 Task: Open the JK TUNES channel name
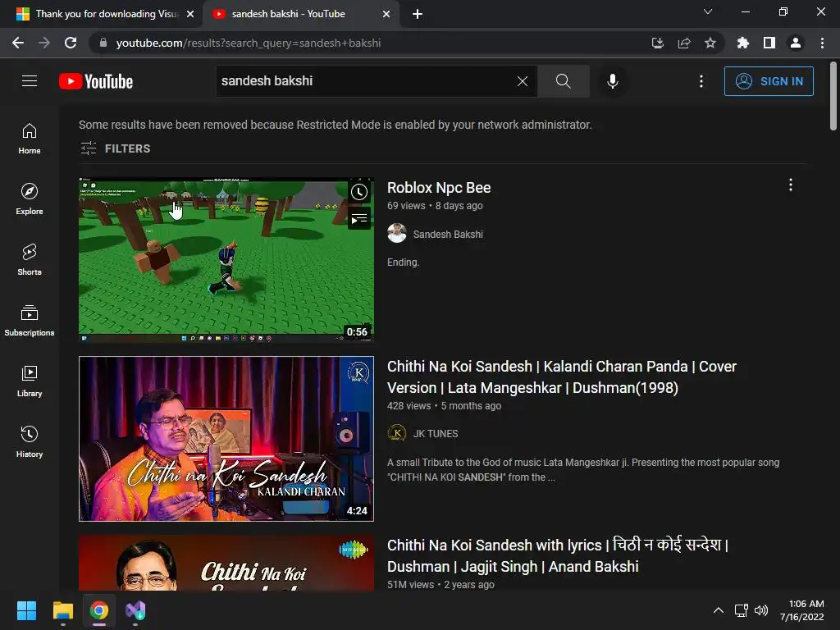436,433
